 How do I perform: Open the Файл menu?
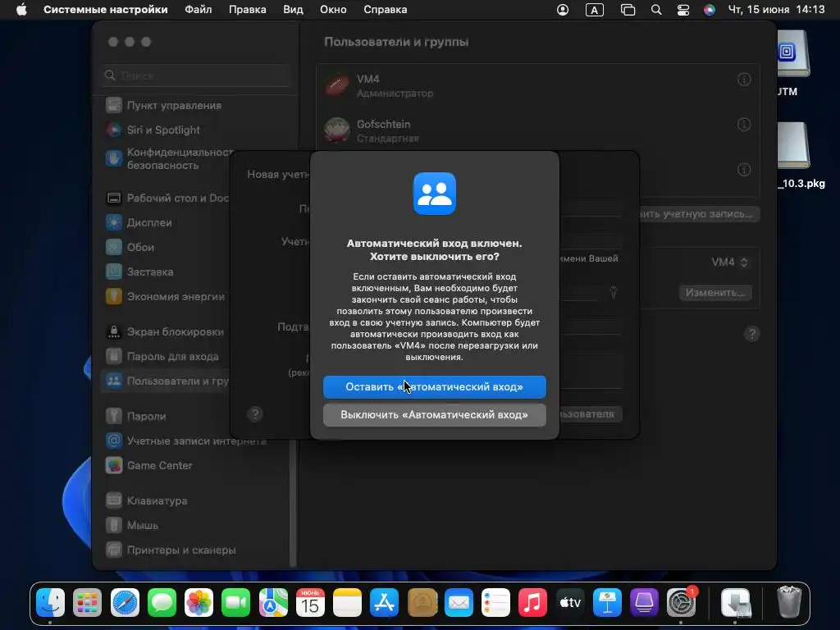(199, 10)
